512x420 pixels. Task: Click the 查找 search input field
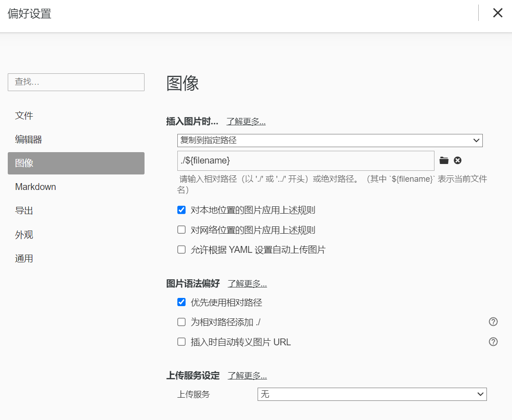76,82
